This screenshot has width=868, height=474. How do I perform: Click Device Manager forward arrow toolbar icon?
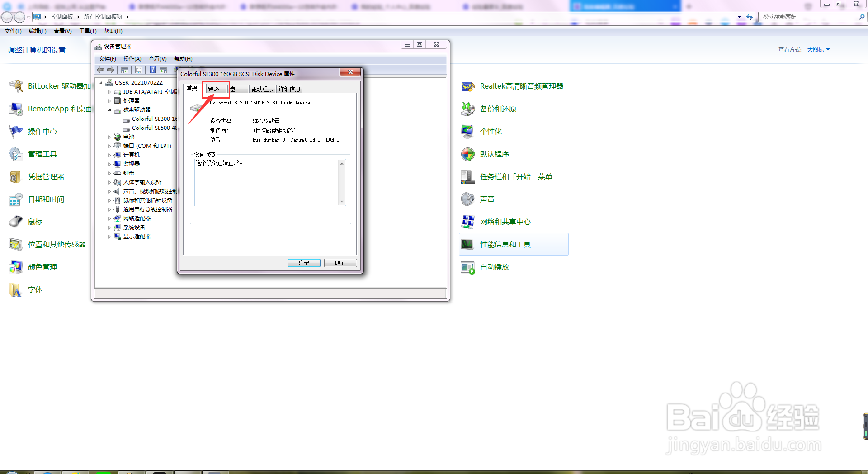tap(111, 70)
